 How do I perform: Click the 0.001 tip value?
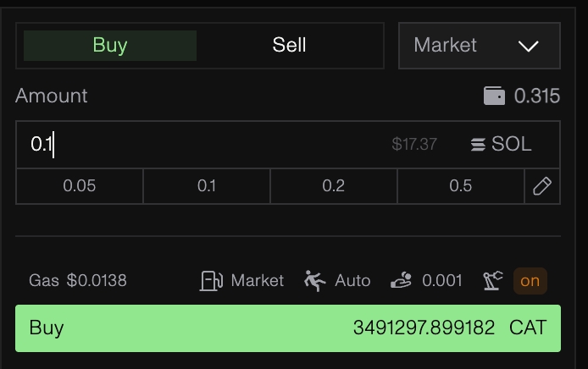click(442, 280)
